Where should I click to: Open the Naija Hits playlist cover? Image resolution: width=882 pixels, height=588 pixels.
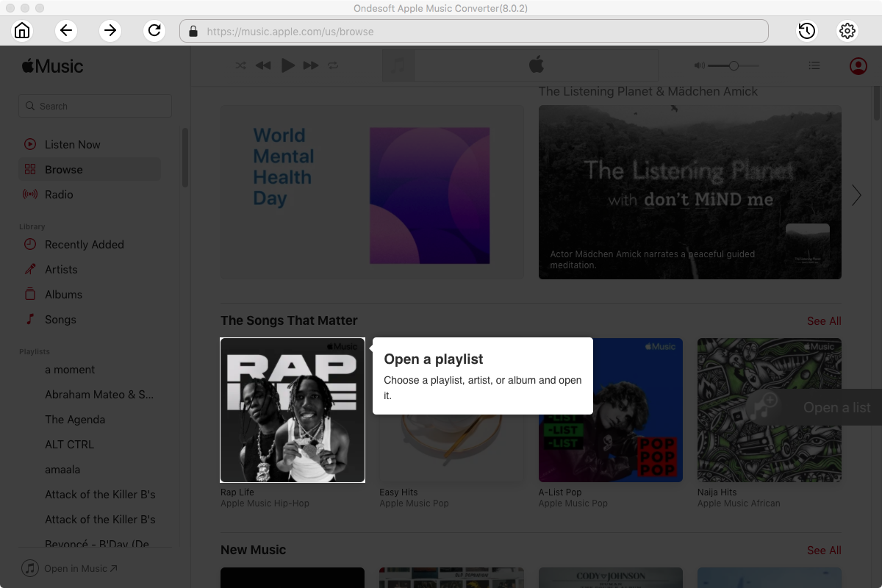click(770, 410)
